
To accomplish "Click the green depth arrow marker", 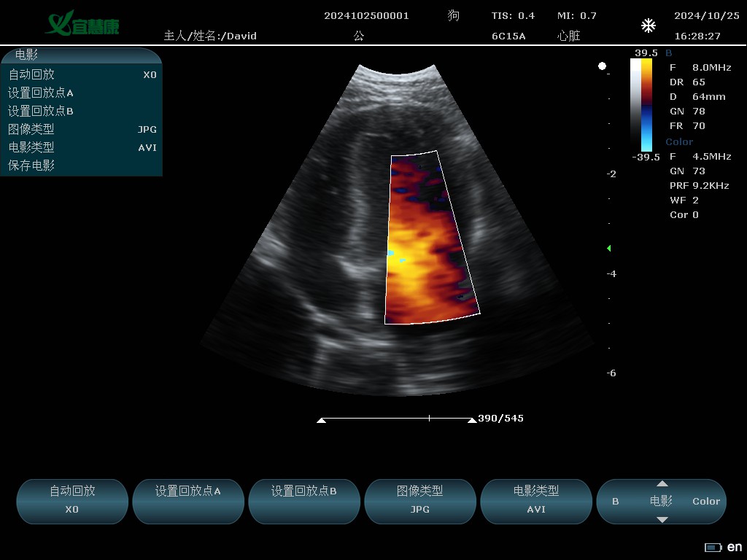I will pos(609,249).
